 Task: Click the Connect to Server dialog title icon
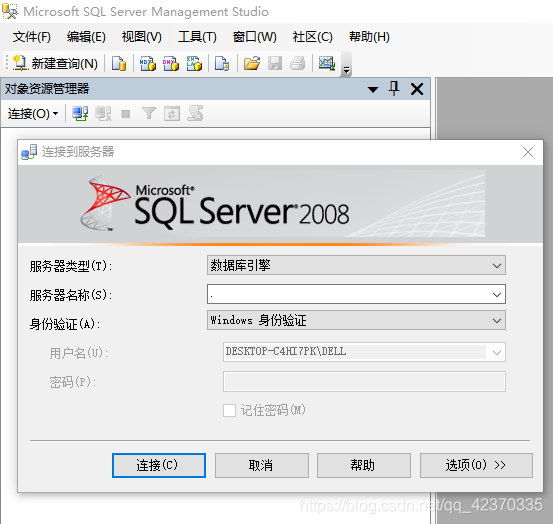[x=29, y=152]
